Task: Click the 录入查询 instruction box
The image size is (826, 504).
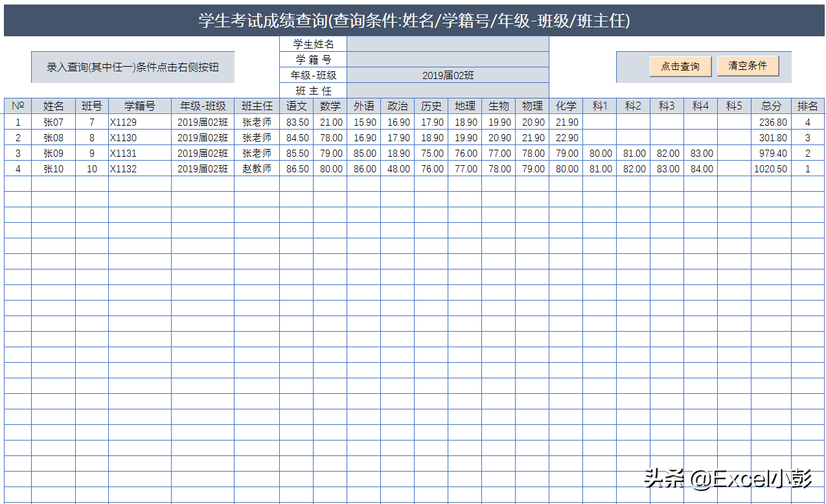Action: [x=133, y=67]
